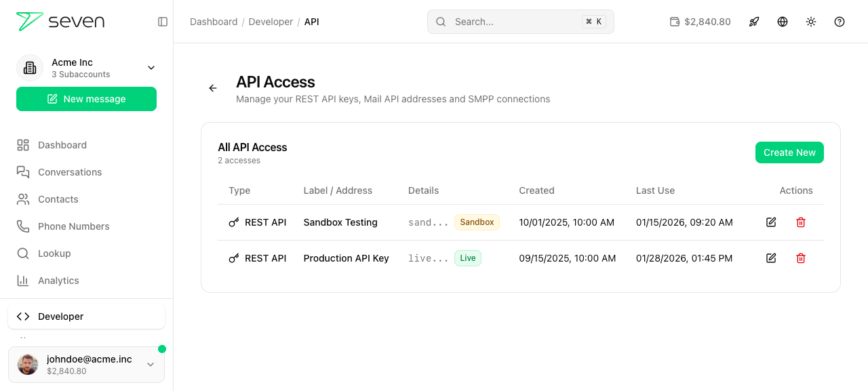Click the user avatar photo

coord(28,365)
